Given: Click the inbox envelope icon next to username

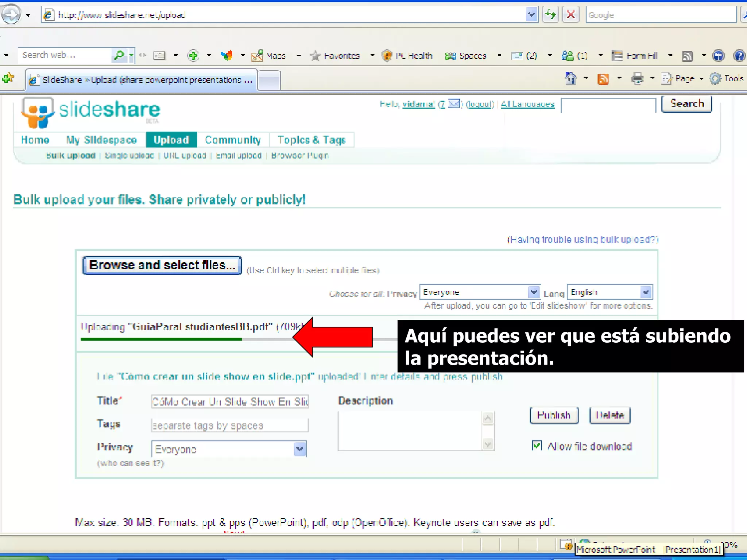Looking at the screenshot, I should pyautogui.click(x=454, y=104).
